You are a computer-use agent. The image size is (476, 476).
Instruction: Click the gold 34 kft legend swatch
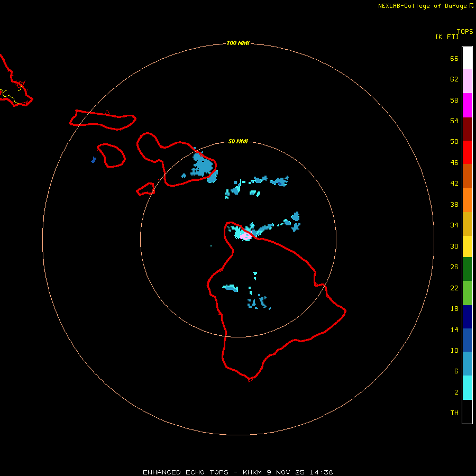coord(467,224)
